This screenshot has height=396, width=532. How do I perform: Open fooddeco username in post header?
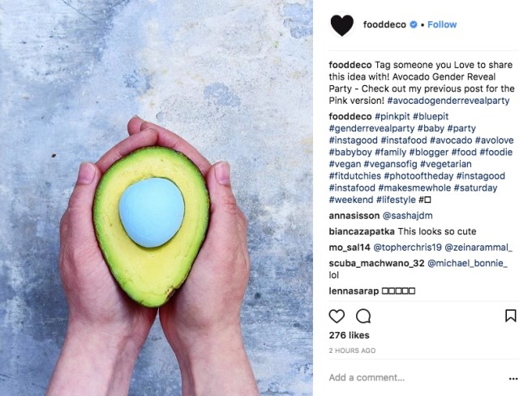pos(384,24)
